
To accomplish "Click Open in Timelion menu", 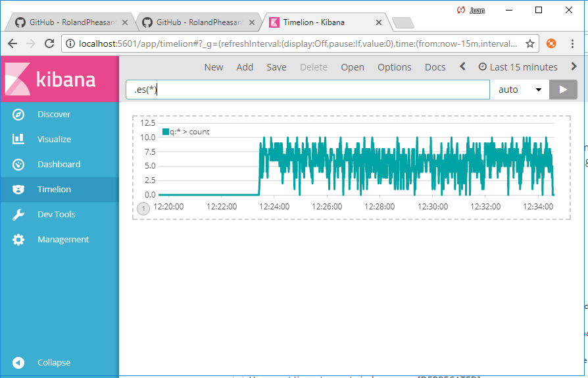I will 353,67.
